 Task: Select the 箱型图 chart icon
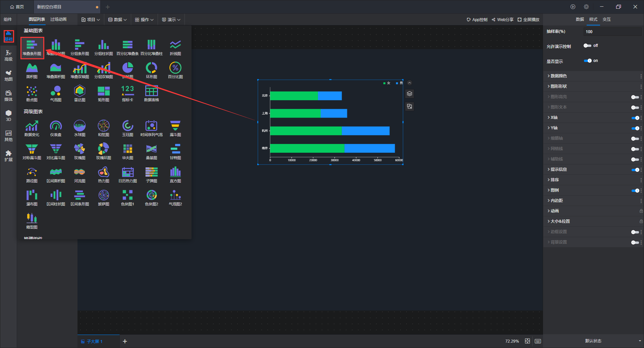32,221
